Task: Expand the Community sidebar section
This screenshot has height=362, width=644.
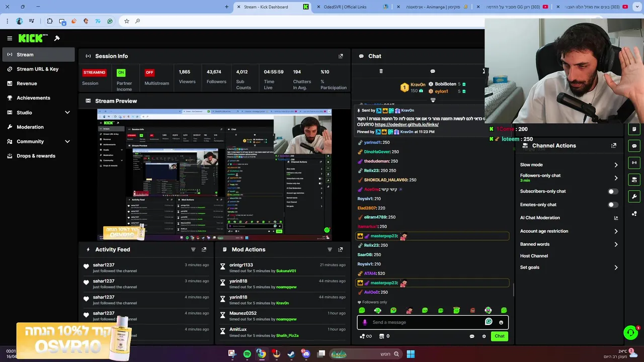Action: (x=67, y=142)
